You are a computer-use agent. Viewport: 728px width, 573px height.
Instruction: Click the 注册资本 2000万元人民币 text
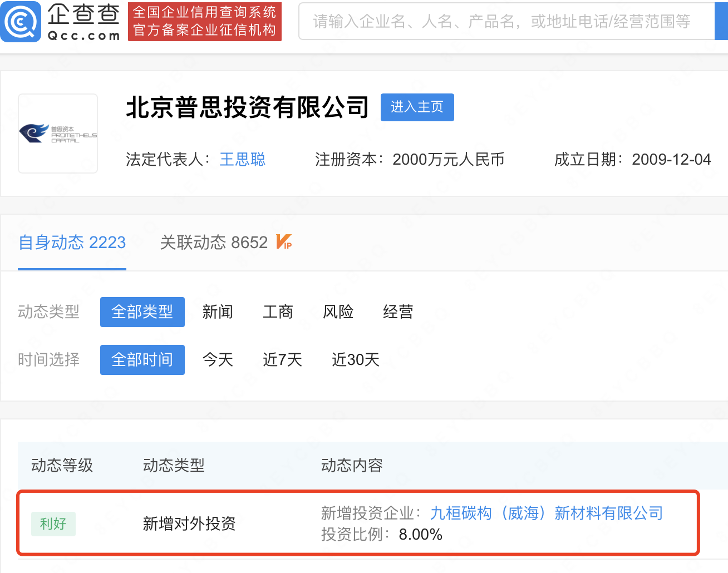[x=410, y=160]
